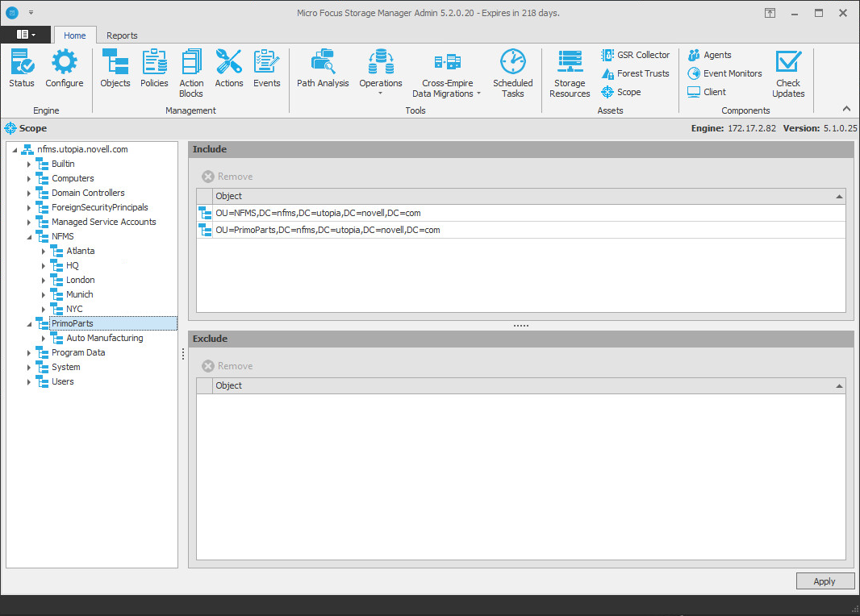Open Forest Trusts
860x616 pixels.
point(635,73)
